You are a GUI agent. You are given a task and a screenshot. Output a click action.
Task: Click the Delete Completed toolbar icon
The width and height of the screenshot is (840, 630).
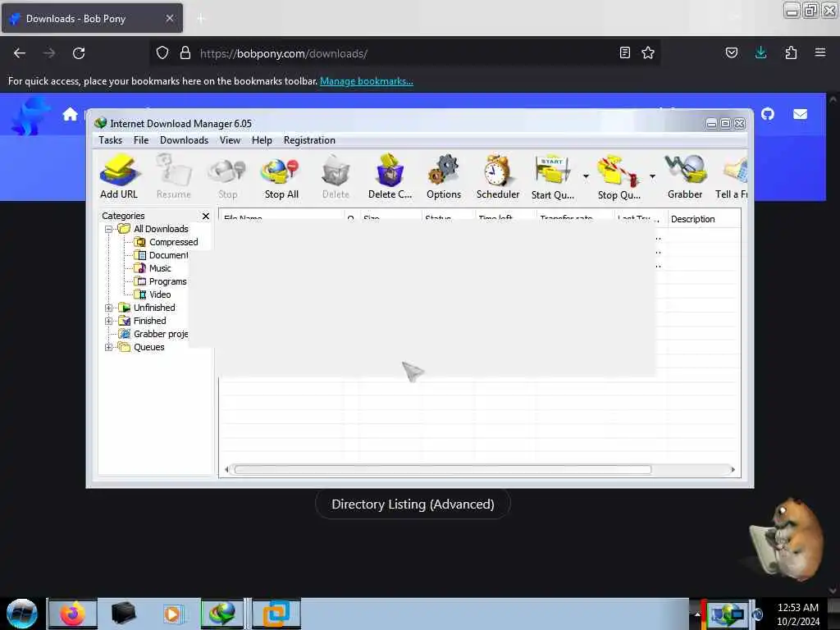(x=390, y=177)
